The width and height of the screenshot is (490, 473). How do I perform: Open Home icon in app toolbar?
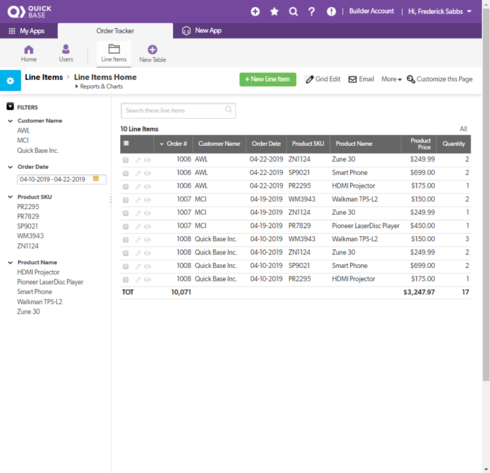pyautogui.click(x=29, y=50)
